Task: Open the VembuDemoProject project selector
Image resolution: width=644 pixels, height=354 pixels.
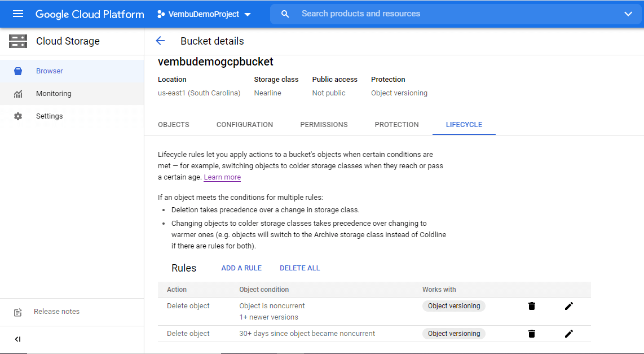Action: tap(204, 14)
